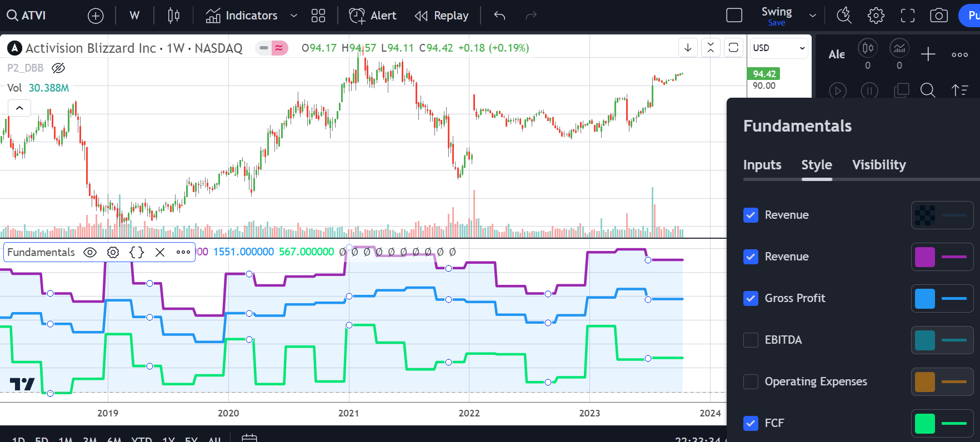Enable the EBITDA checkbox
The width and height of the screenshot is (980, 442).
click(751, 340)
